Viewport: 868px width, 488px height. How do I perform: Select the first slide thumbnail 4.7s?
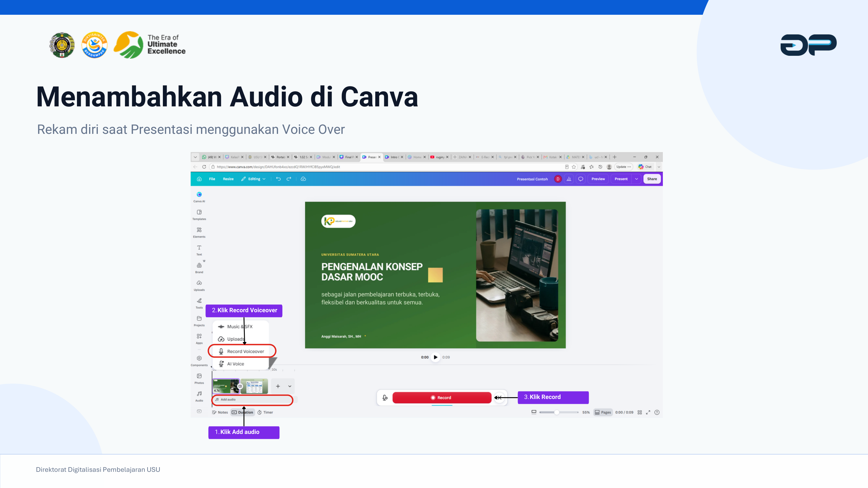[x=225, y=386]
